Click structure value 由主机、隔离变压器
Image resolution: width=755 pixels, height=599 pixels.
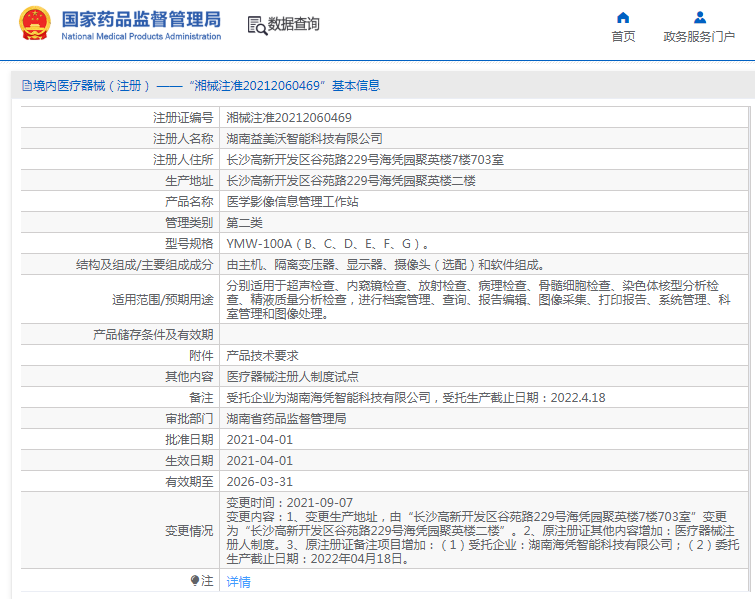click(x=386, y=264)
